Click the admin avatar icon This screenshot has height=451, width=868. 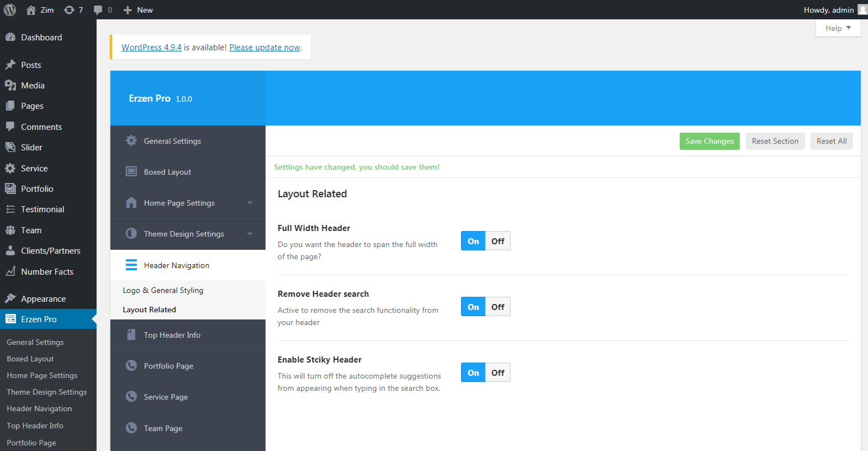tap(862, 9)
